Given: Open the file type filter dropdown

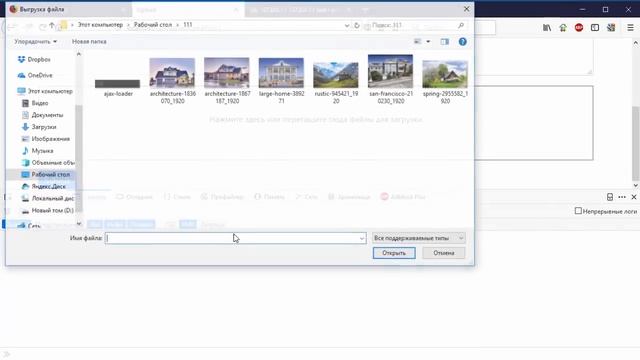Looking at the screenshot, I should click(x=419, y=238).
